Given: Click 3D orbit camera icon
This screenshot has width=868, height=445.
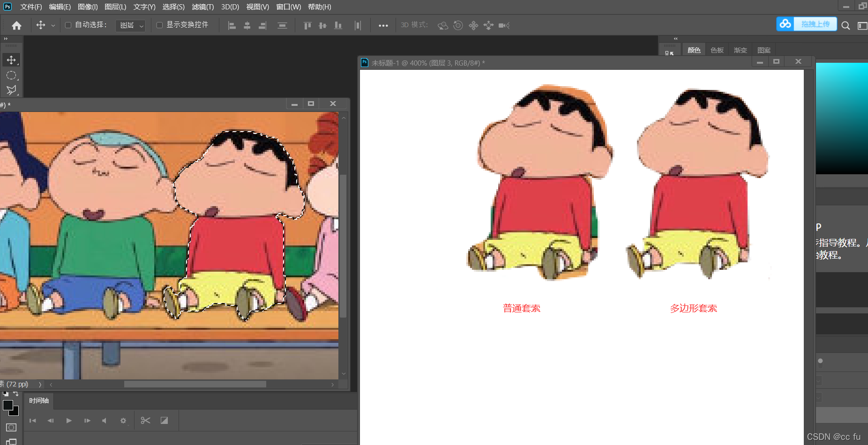Looking at the screenshot, I should tap(443, 25).
